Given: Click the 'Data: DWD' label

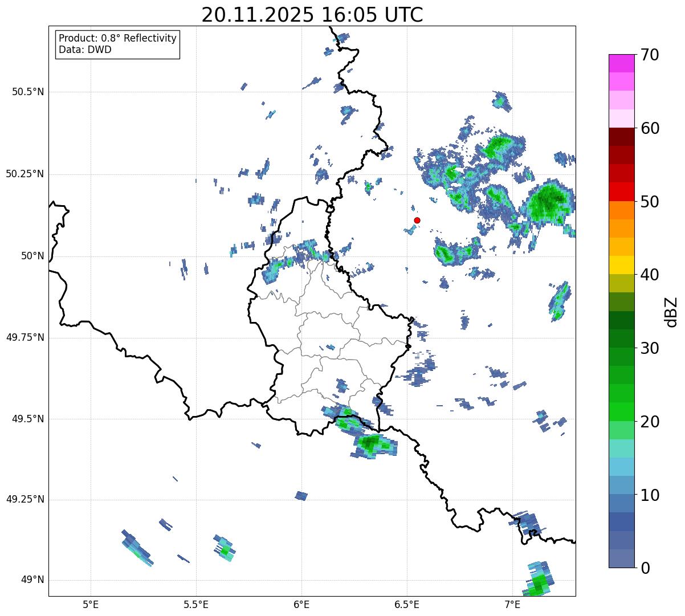Looking at the screenshot, I should (x=85, y=50).
